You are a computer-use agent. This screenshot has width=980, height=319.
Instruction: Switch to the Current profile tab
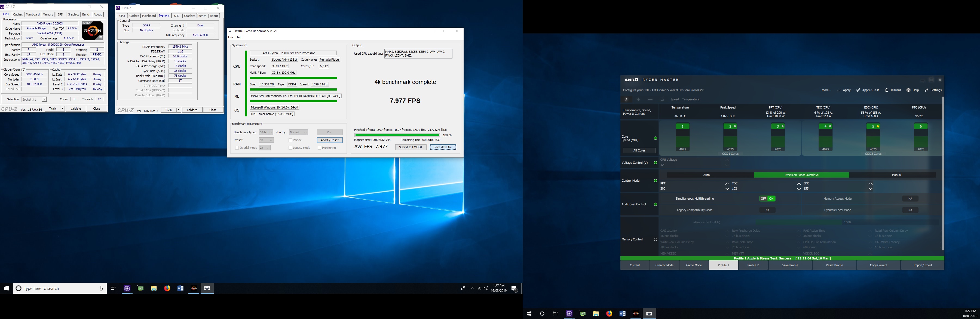pos(635,265)
